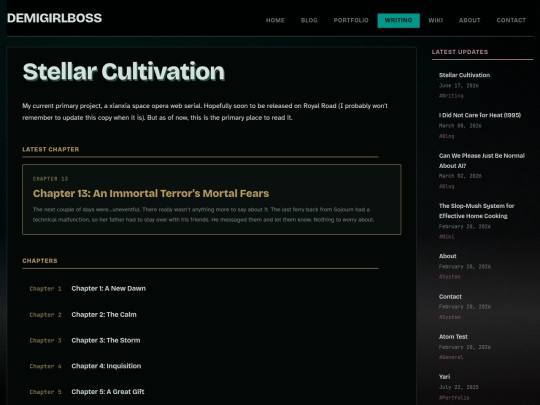Click the LATEST CHAPTER section heading
Image resolution: width=540 pixels, height=405 pixels.
pos(51,149)
